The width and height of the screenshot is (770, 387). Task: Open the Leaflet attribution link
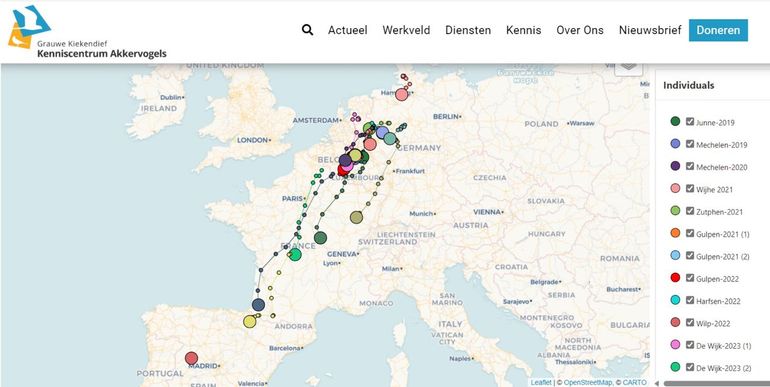pyautogui.click(x=541, y=383)
